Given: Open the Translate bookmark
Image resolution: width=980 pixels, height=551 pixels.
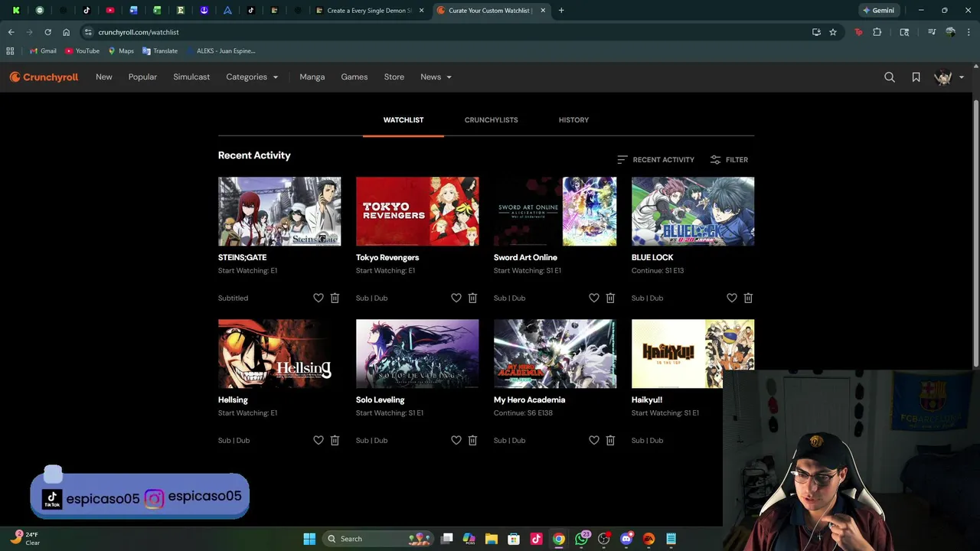Looking at the screenshot, I should coord(160,51).
